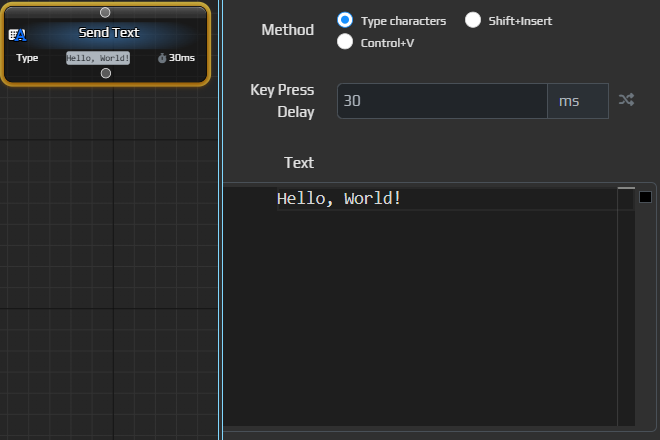
Task: Select the Type characters method
Action: click(x=345, y=20)
